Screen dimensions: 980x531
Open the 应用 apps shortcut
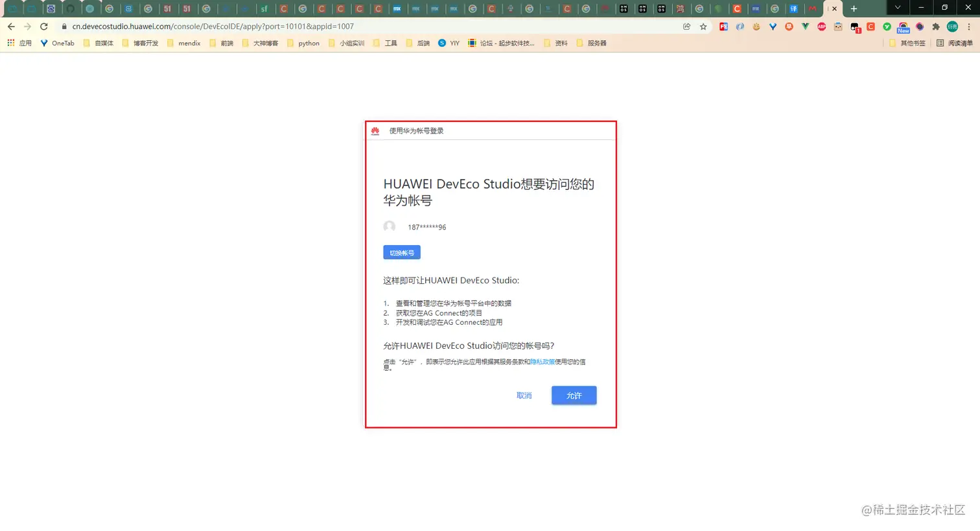(x=19, y=43)
